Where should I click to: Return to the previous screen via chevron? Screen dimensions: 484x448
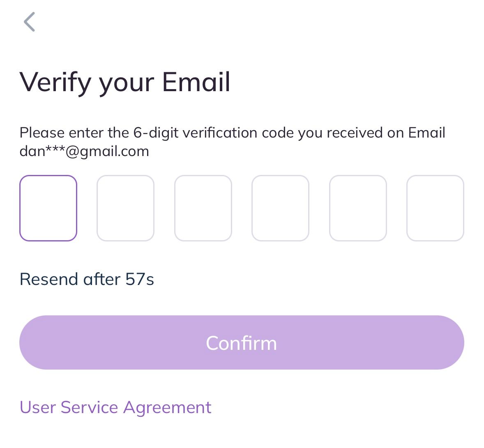pyautogui.click(x=29, y=22)
